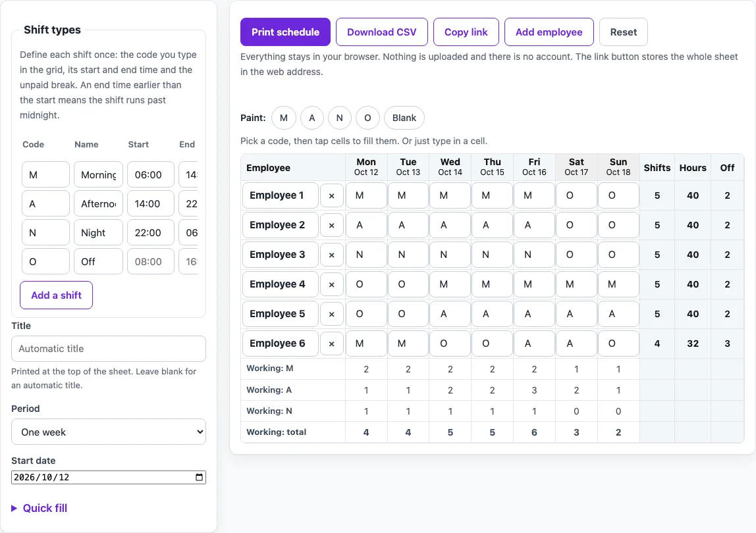Open the Start date calendar picker icon

[199, 477]
